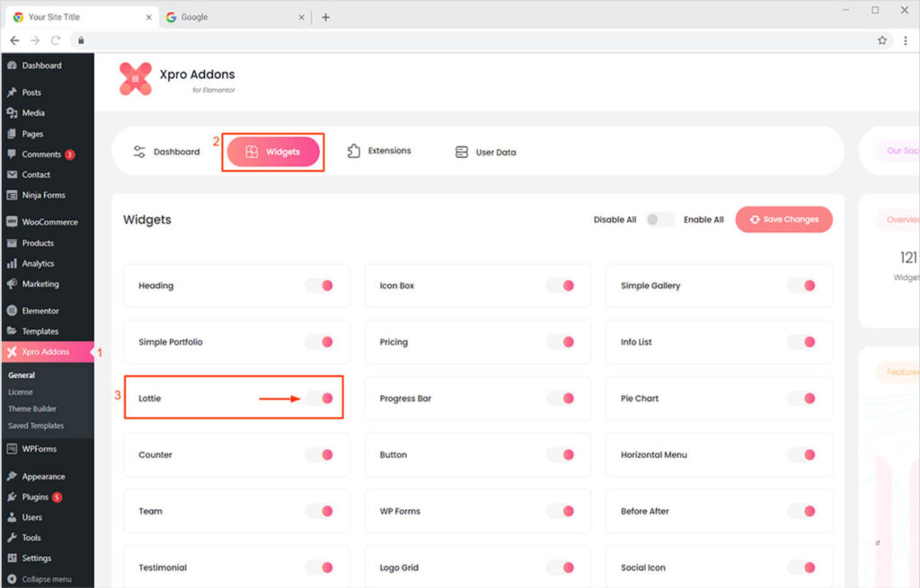Click the Dashboard sliders icon in tab bar
This screenshot has height=588, width=920.
point(139,152)
